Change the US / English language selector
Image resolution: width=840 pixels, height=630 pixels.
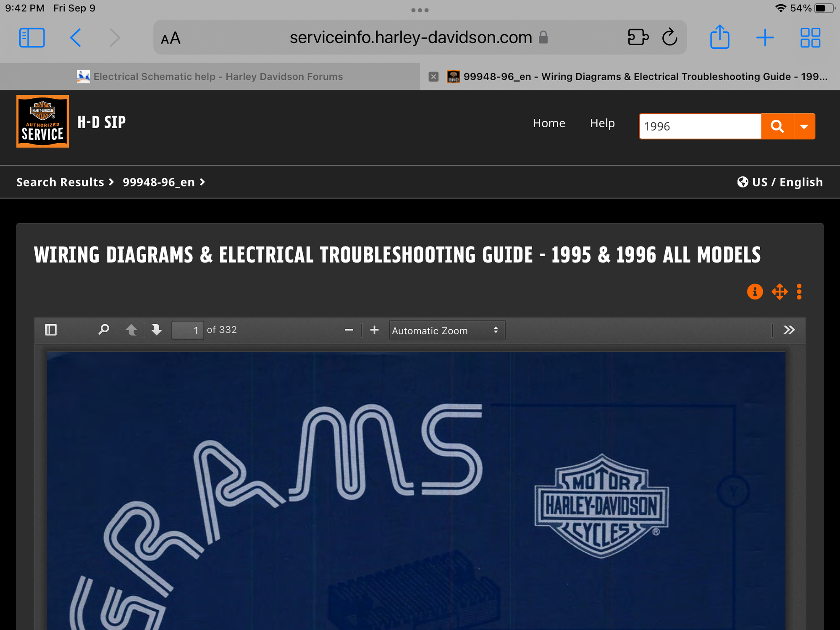click(780, 182)
